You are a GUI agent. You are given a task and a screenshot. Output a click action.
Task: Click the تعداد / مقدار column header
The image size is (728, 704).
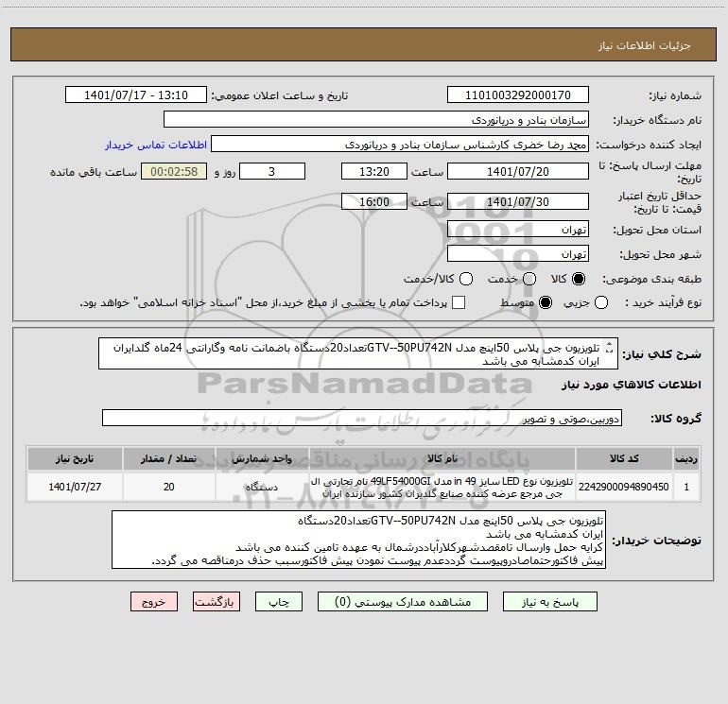tap(169, 458)
